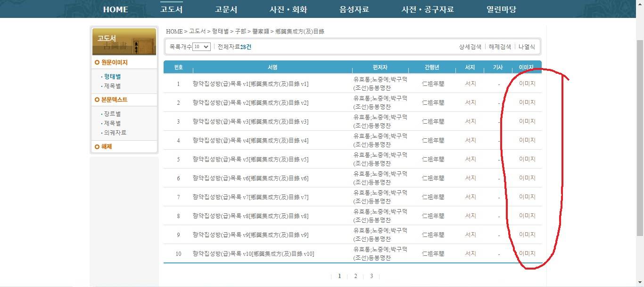Open 해제 section in sidebar

[106, 147]
